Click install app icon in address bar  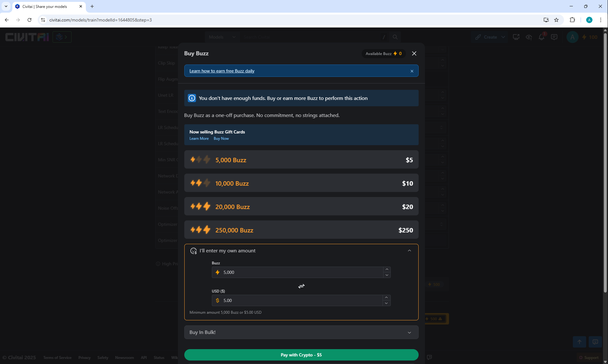tap(546, 20)
